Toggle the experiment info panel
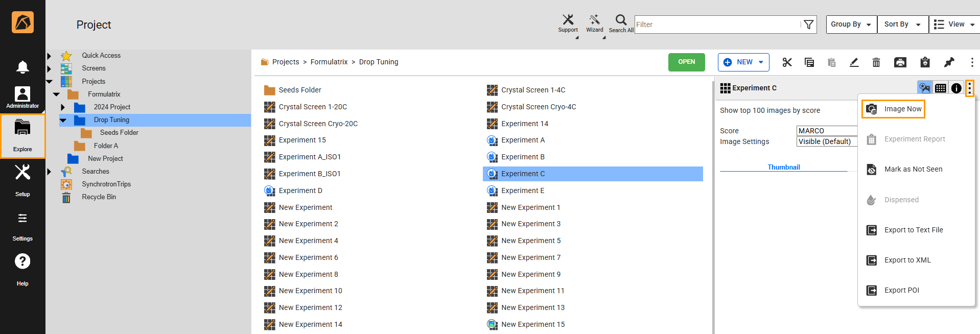 point(956,88)
